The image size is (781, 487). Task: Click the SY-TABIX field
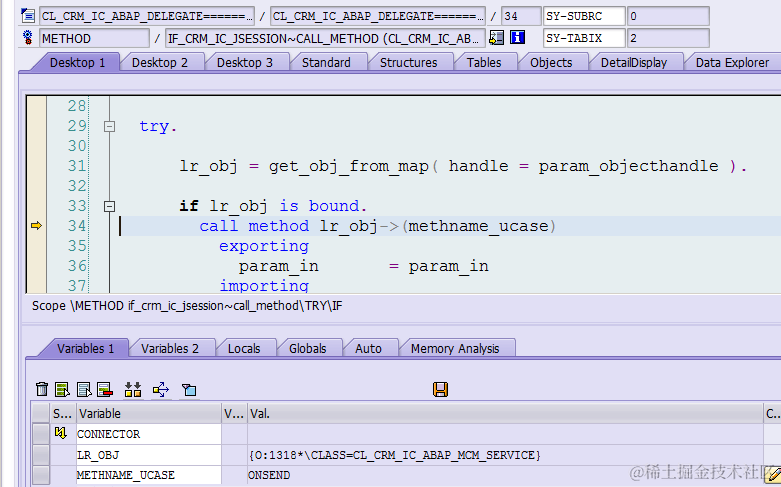584,38
